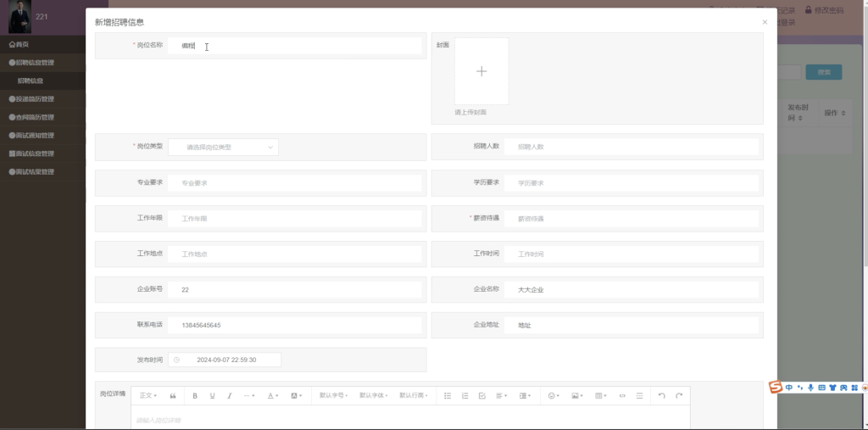
Task: Sort by the 操作 column header
Action: point(834,113)
